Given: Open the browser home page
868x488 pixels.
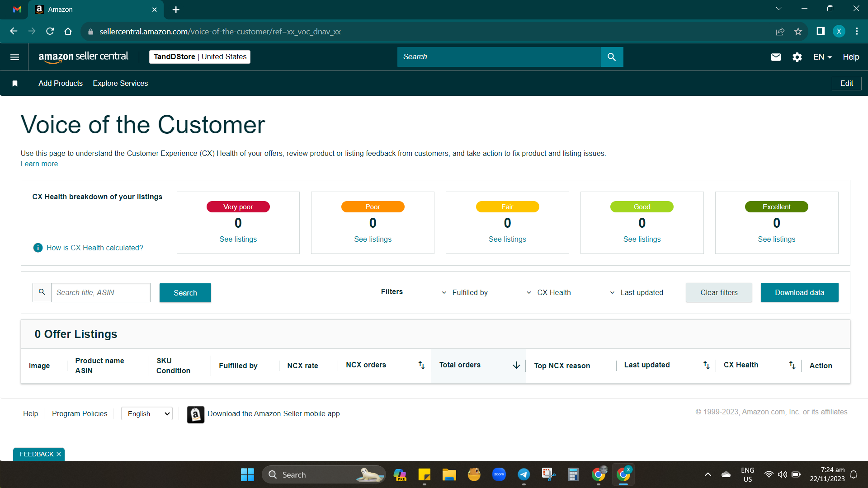Looking at the screenshot, I should (68, 31).
